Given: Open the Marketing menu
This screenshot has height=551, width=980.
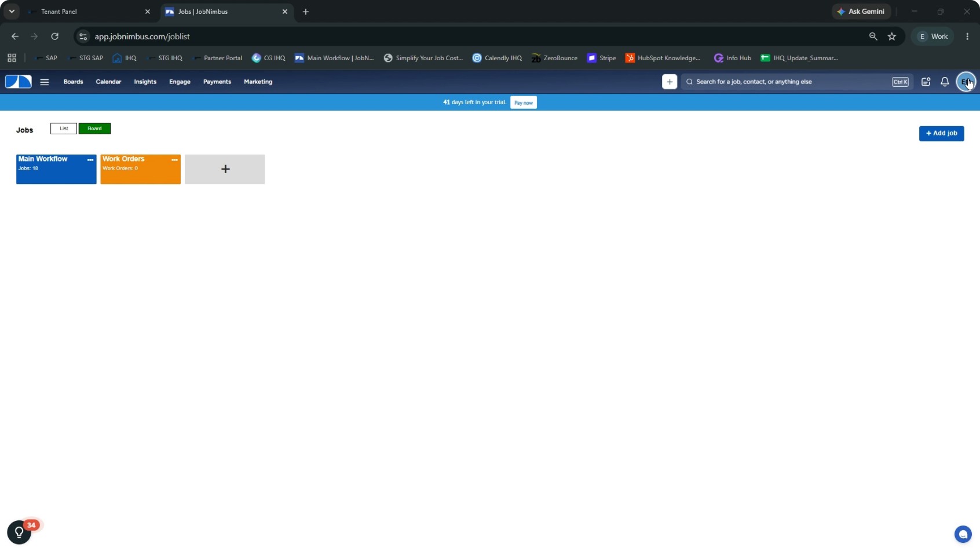Looking at the screenshot, I should tap(258, 82).
